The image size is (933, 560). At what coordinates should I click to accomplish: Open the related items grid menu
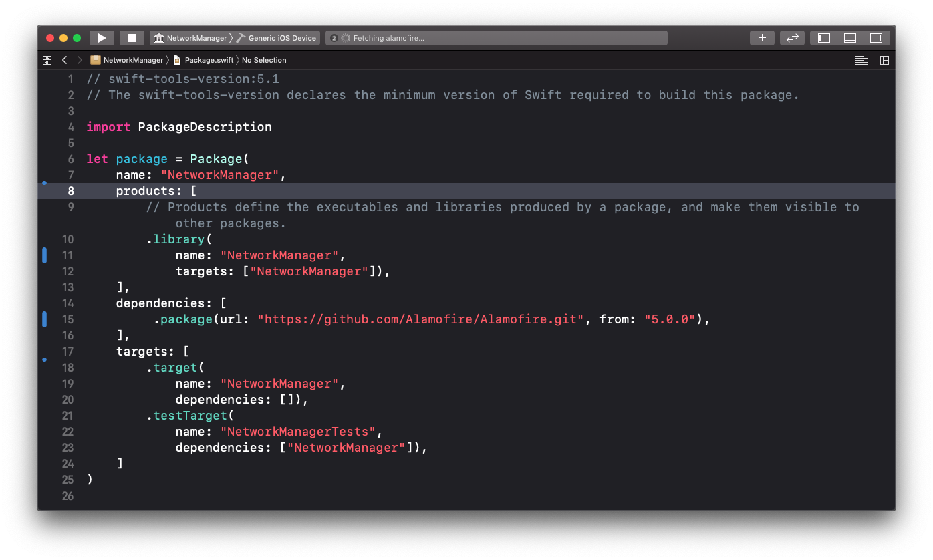pos(47,60)
